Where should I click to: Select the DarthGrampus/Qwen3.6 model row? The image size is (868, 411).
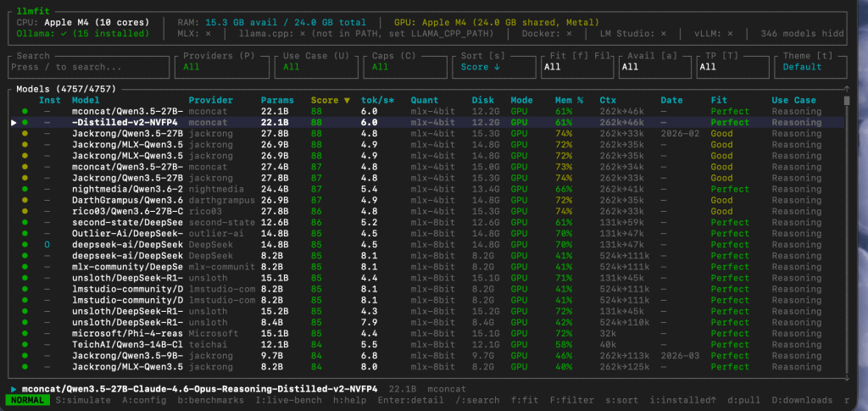427,200
